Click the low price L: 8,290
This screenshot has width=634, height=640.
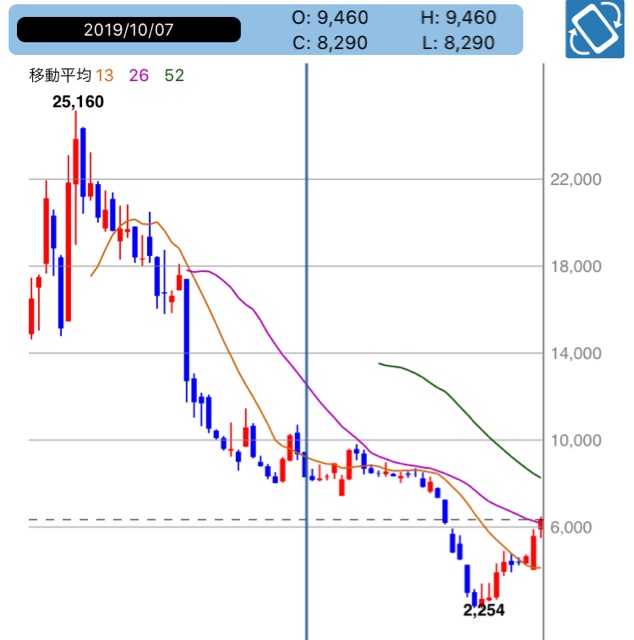[x=458, y=42]
